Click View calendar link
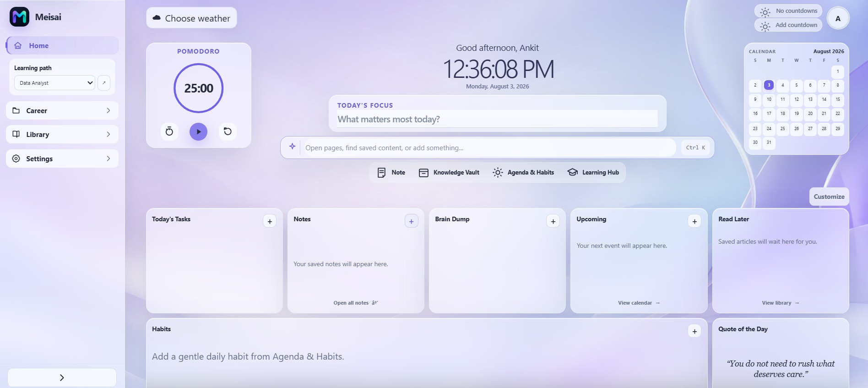This screenshot has width=868, height=388. pyautogui.click(x=639, y=303)
